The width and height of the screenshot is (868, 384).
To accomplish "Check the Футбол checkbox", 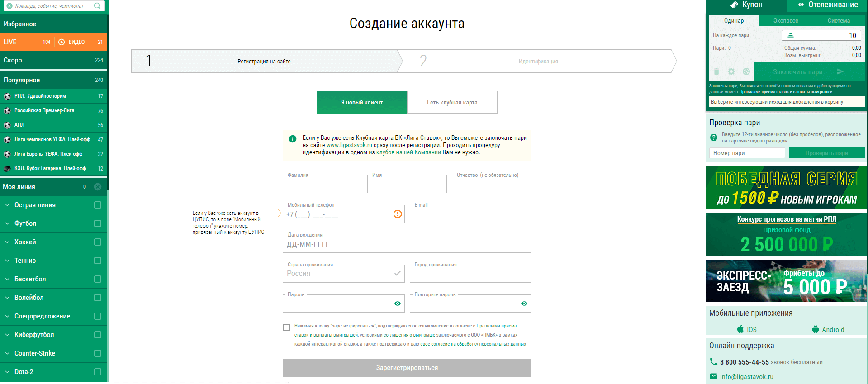I will pyautogui.click(x=98, y=223).
